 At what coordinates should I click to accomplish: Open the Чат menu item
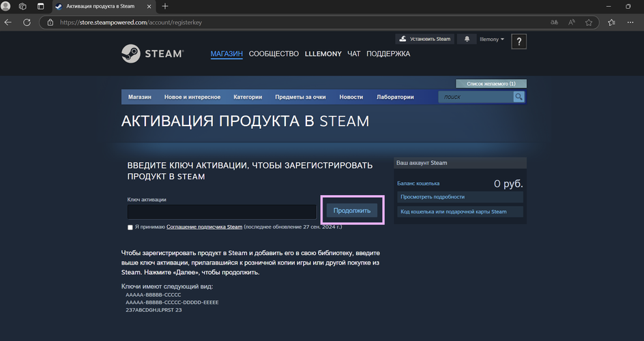pyautogui.click(x=353, y=54)
